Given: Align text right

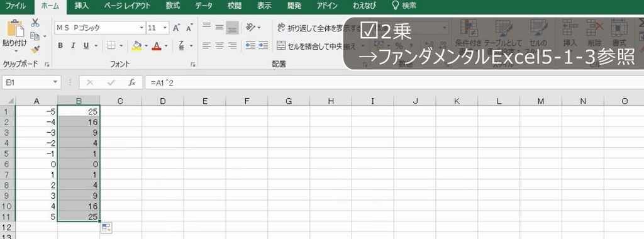Looking at the screenshot, I should click(x=233, y=45).
